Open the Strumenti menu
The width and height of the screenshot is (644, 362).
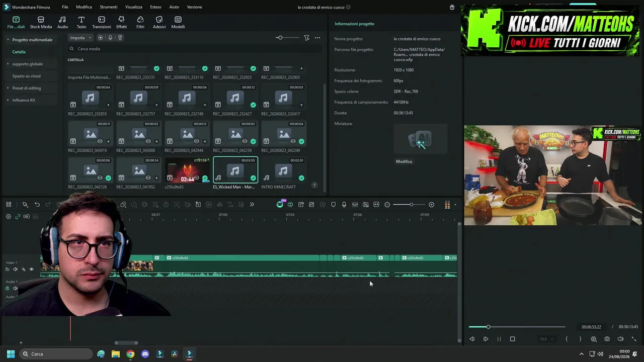point(108,7)
